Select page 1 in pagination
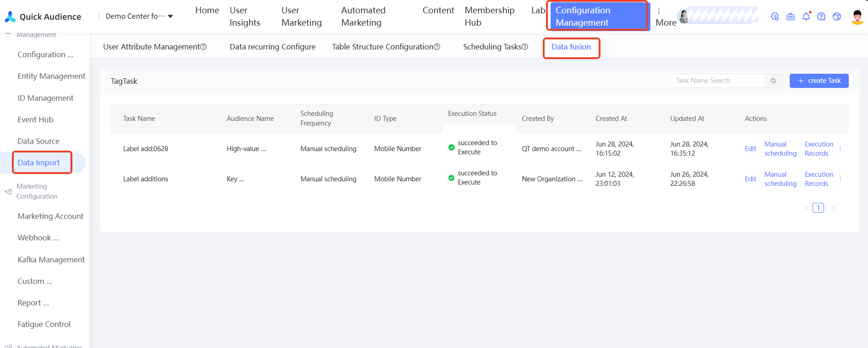 (818, 208)
